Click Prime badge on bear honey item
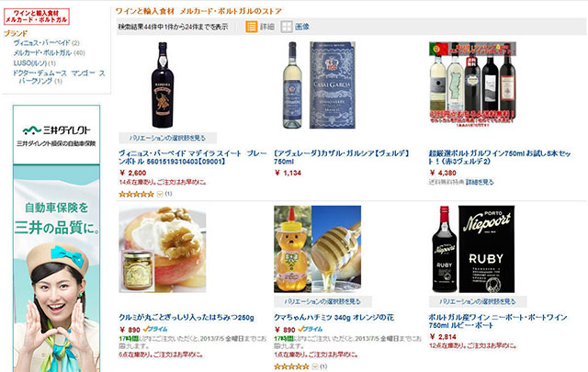Viewport: 588px width, 372px height. [311, 329]
